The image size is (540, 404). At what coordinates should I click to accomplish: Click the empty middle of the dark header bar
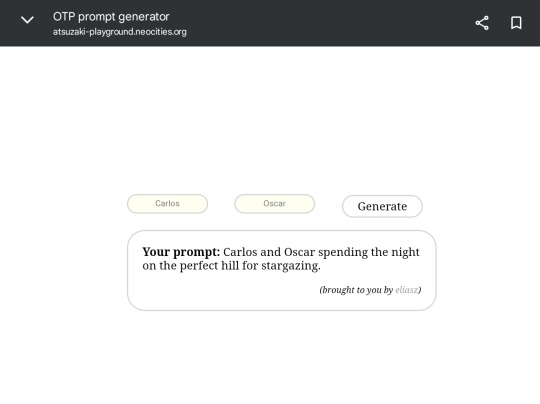coord(327,23)
